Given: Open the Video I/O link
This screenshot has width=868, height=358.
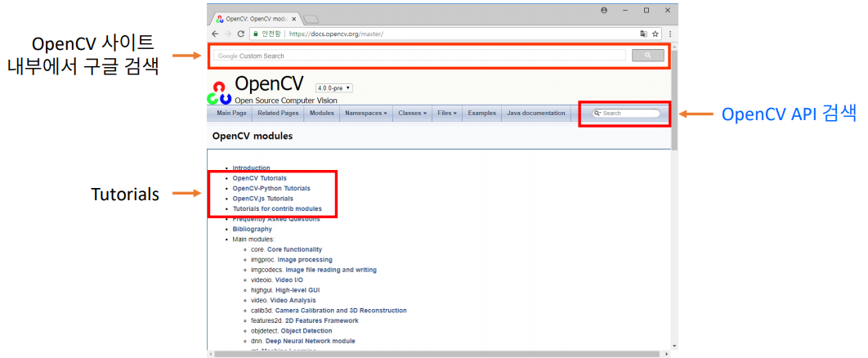Looking at the screenshot, I should coord(289,280).
